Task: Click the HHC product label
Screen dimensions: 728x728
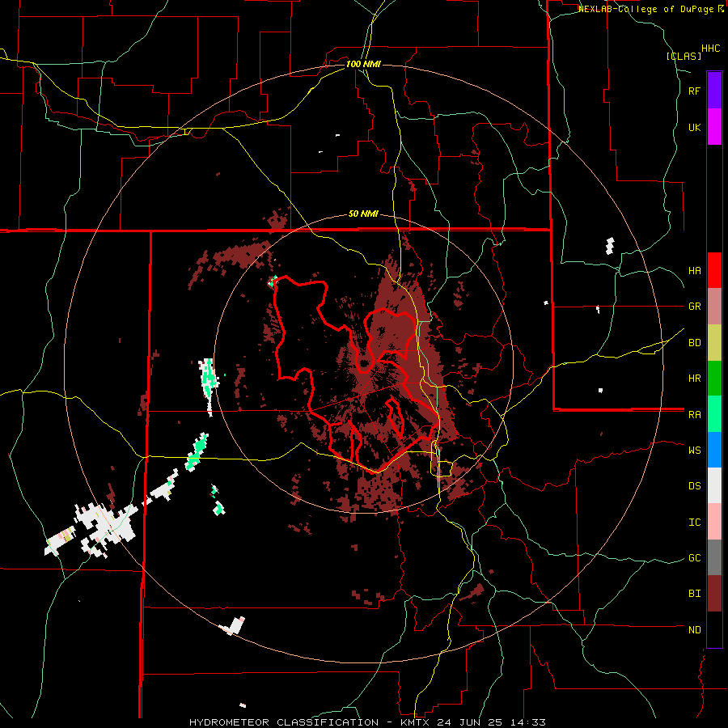Action: point(711,49)
